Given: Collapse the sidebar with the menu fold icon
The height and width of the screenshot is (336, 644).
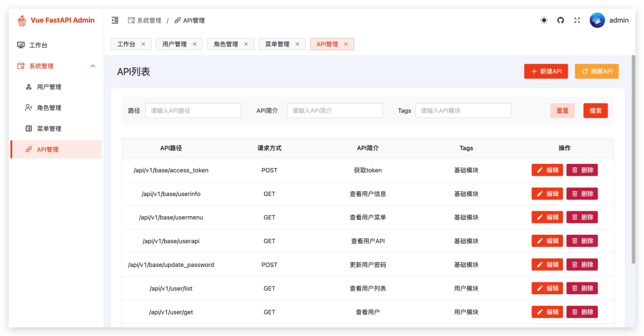Looking at the screenshot, I should 115,20.
